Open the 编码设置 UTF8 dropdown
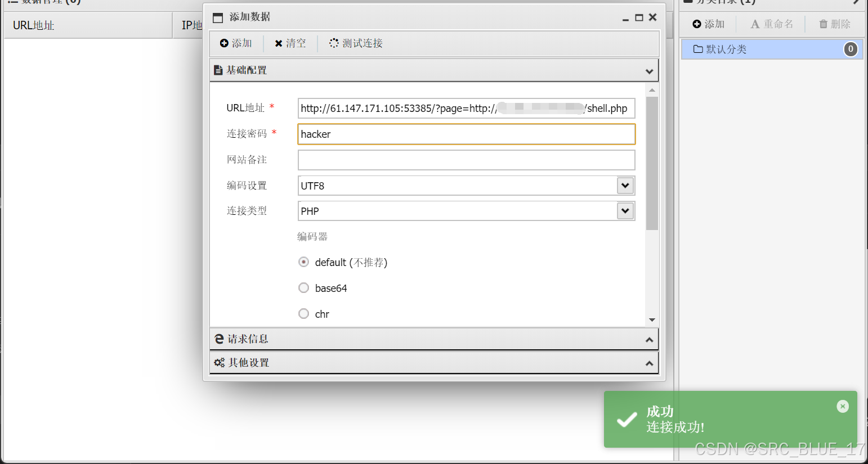 [x=624, y=185]
